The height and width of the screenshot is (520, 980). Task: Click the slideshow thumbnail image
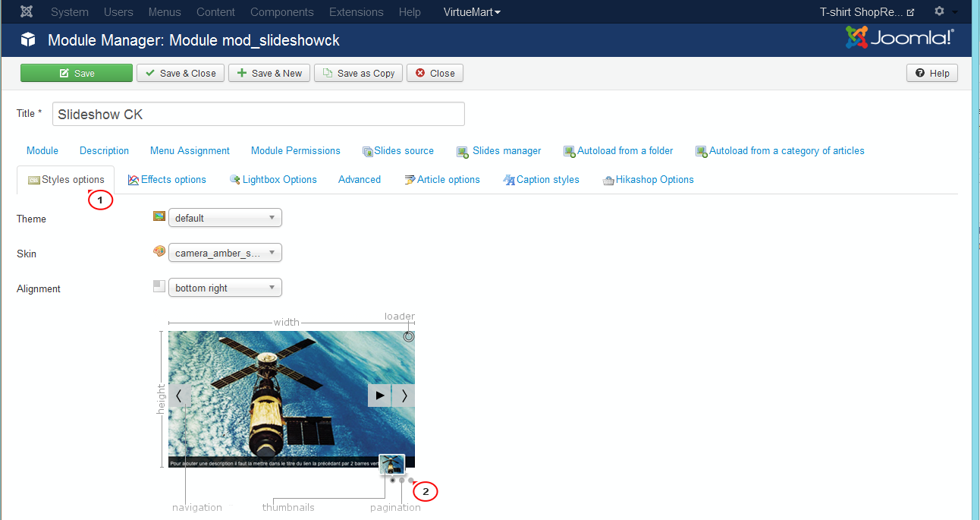pyautogui.click(x=392, y=464)
